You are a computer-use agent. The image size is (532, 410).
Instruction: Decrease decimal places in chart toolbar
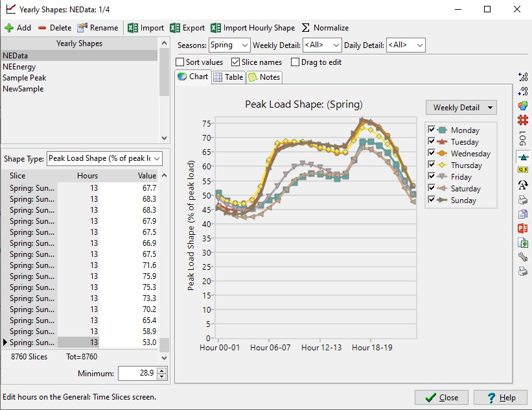pos(523,91)
